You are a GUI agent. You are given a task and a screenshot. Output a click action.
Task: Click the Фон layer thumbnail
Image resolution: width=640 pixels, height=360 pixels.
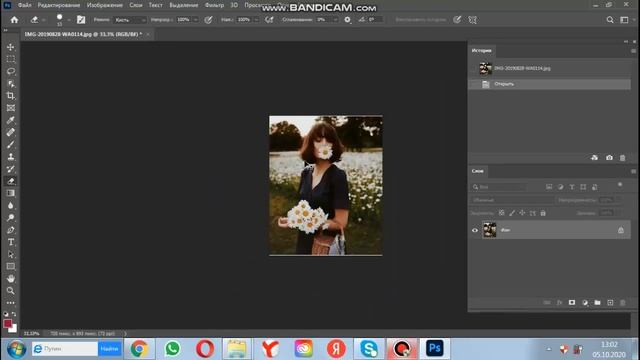(x=489, y=230)
